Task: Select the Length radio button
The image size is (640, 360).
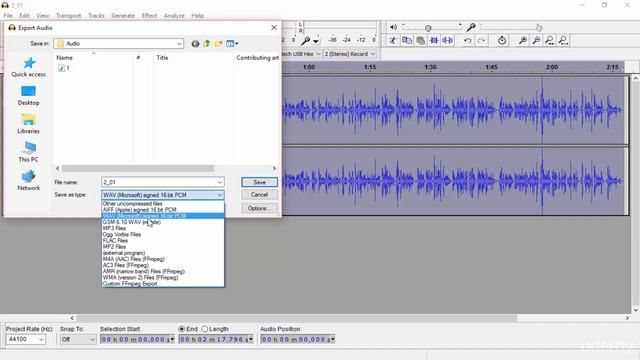Action: [205, 329]
